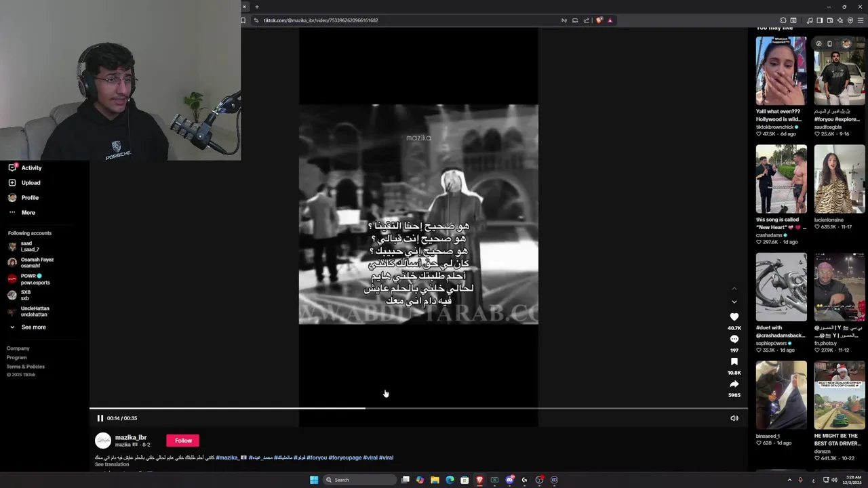Go to next video down chevron
868x488 pixels.
[734, 302]
